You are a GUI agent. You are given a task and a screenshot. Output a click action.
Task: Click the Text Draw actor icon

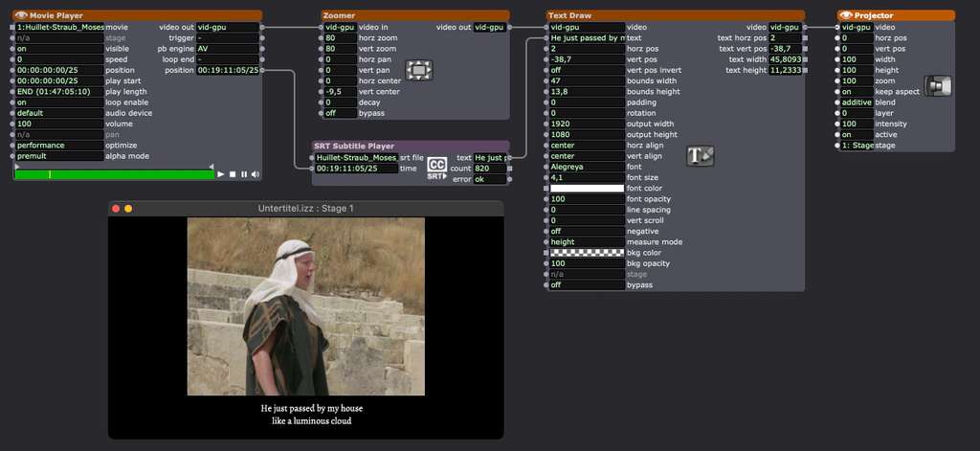702,156
